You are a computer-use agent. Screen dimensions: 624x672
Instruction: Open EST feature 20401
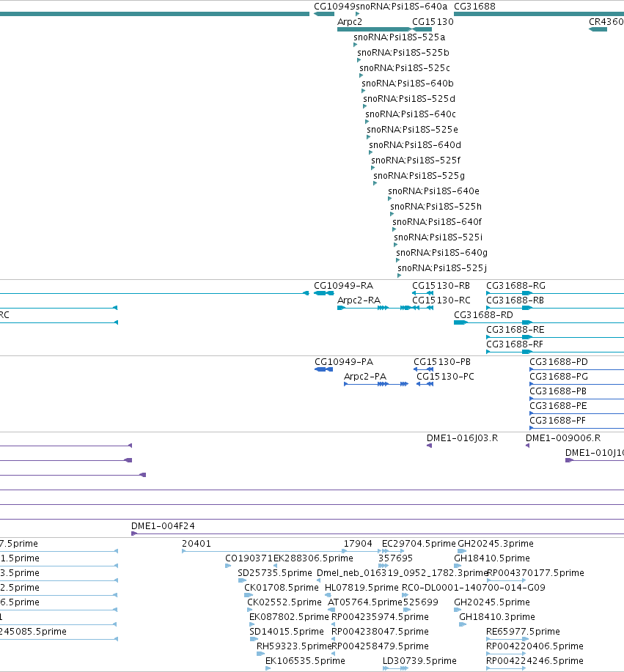(264, 551)
